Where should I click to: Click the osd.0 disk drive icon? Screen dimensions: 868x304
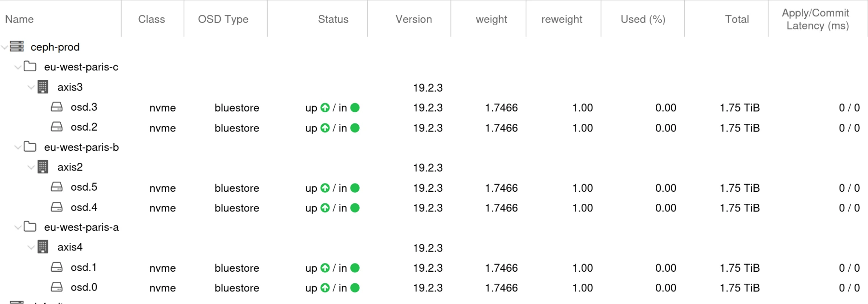click(57, 287)
